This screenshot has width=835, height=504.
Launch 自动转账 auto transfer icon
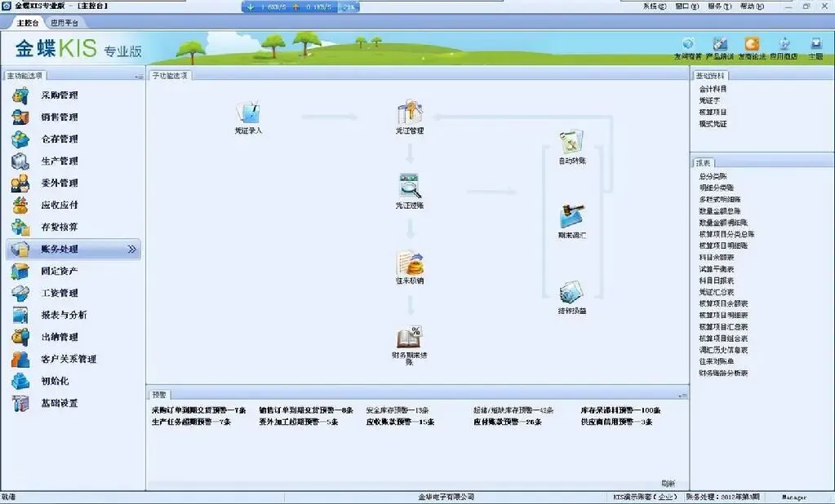pos(572,142)
